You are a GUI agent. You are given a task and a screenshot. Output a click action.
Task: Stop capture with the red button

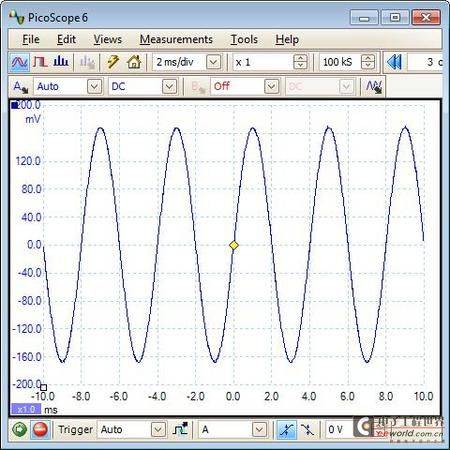[x=40, y=429]
